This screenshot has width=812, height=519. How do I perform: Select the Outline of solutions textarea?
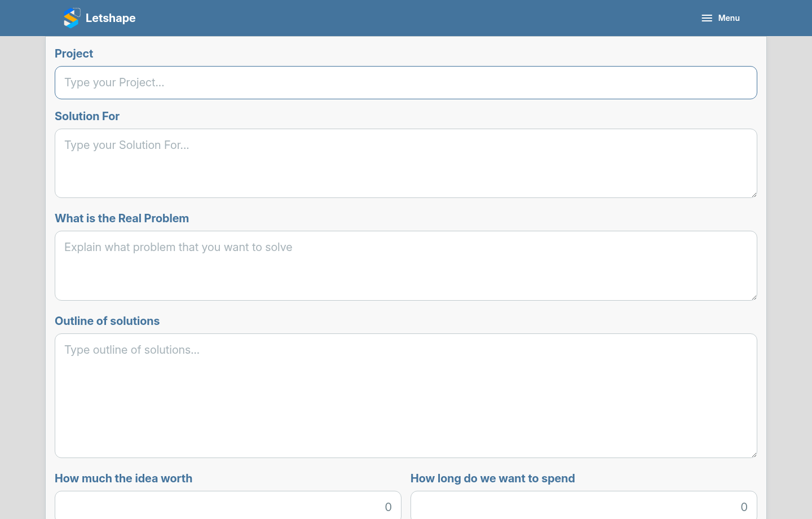tap(406, 396)
